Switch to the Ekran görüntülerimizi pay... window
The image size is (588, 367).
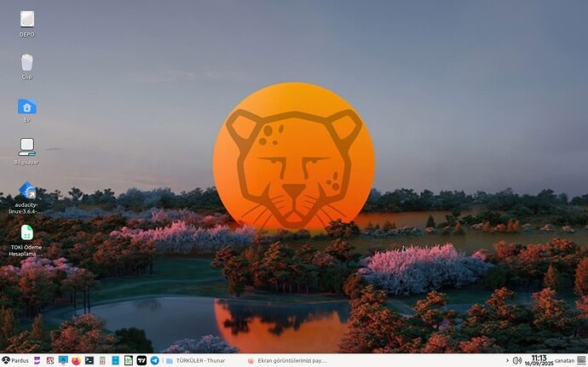tap(287, 361)
